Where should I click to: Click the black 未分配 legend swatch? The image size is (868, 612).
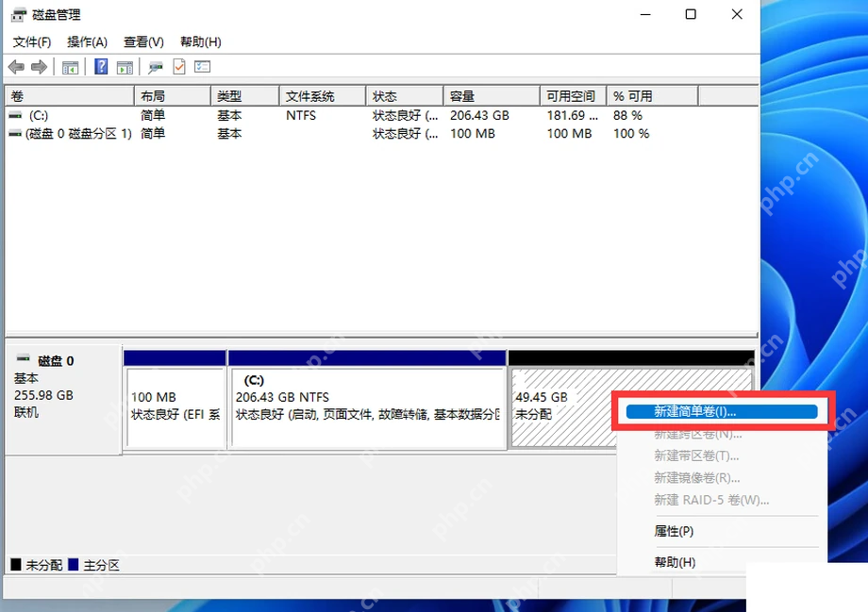click(15, 565)
